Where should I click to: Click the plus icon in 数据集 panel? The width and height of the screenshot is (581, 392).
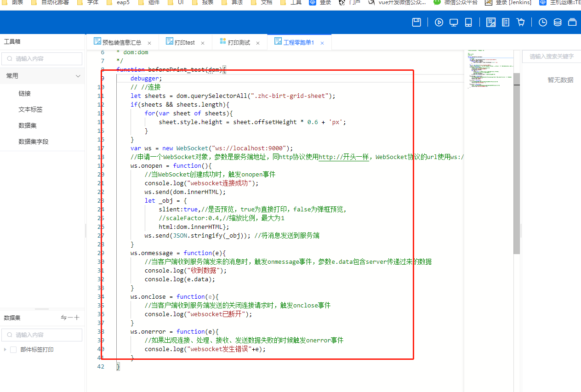(x=77, y=318)
